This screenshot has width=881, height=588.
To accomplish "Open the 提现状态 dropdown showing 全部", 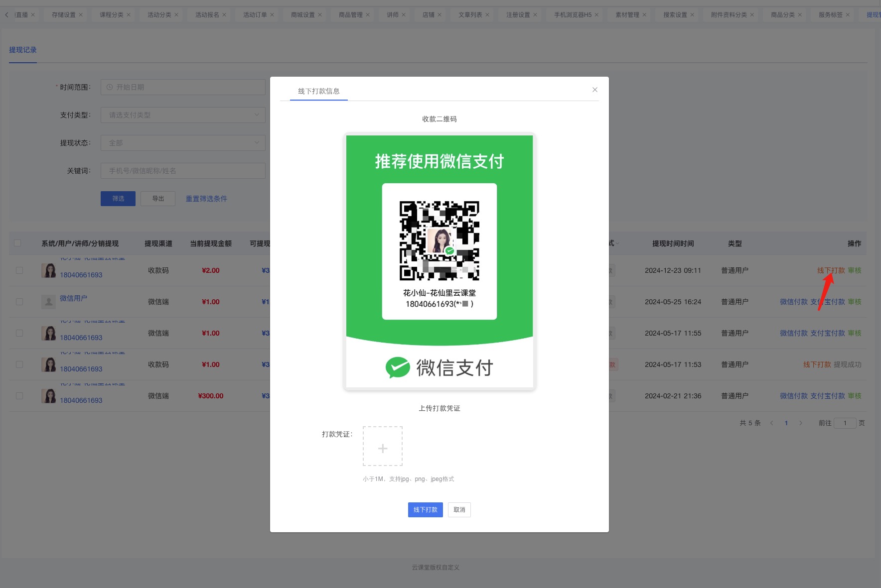I will coord(183,143).
